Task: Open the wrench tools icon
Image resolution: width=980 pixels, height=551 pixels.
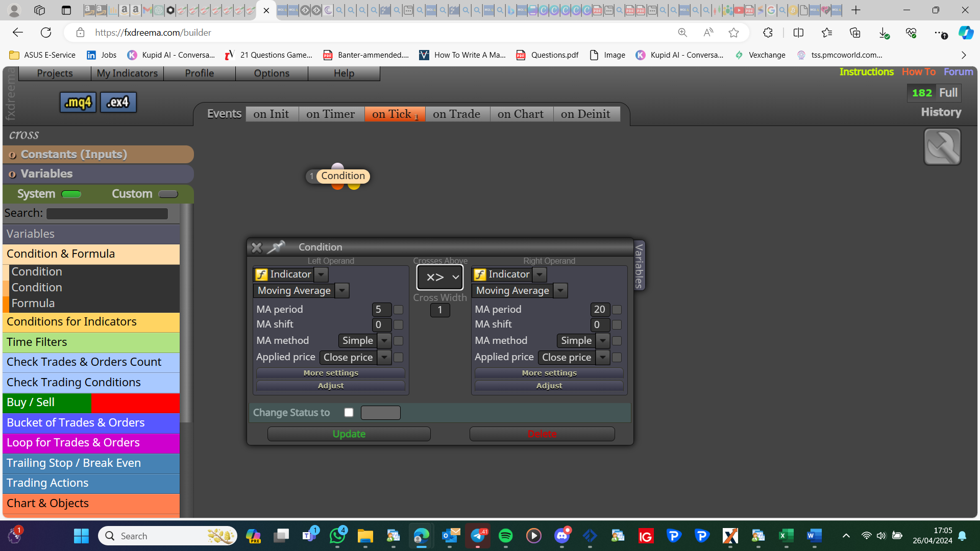Action: (942, 147)
